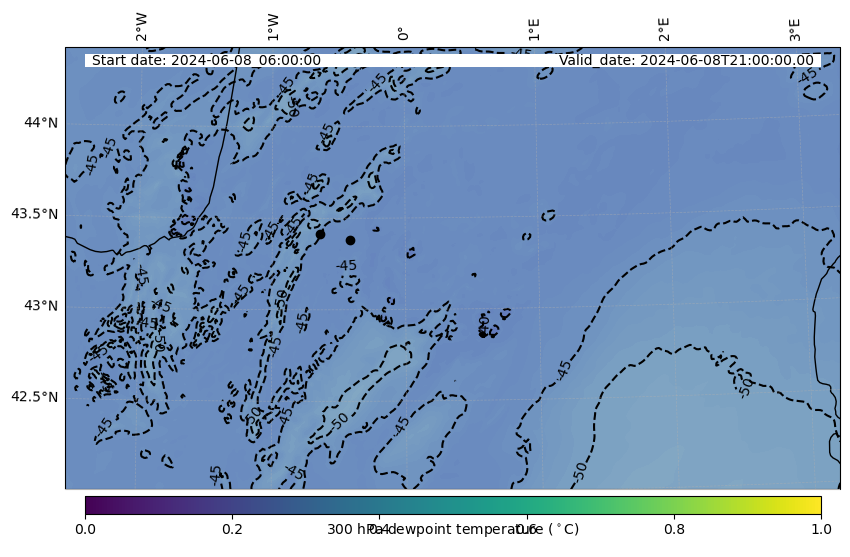Click the 1°W longitude label
The image size is (850, 557).
(x=273, y=28)
